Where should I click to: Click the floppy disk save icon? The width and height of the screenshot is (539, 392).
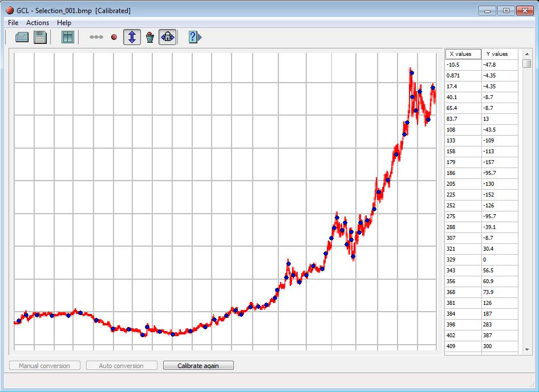point(40,37)
